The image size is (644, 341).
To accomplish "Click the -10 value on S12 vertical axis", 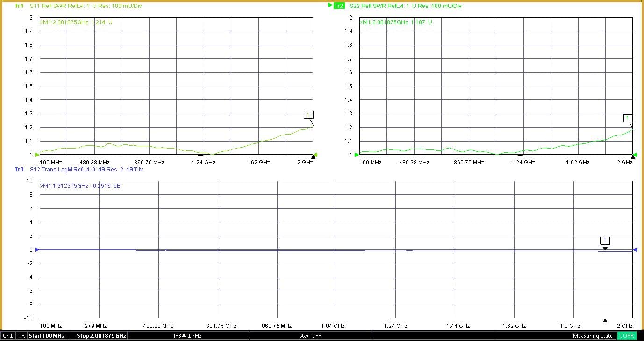I will [x=29, y=318].
